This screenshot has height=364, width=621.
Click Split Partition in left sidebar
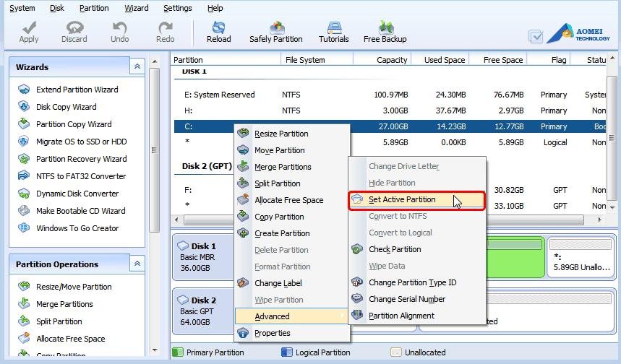pos(59,321)
